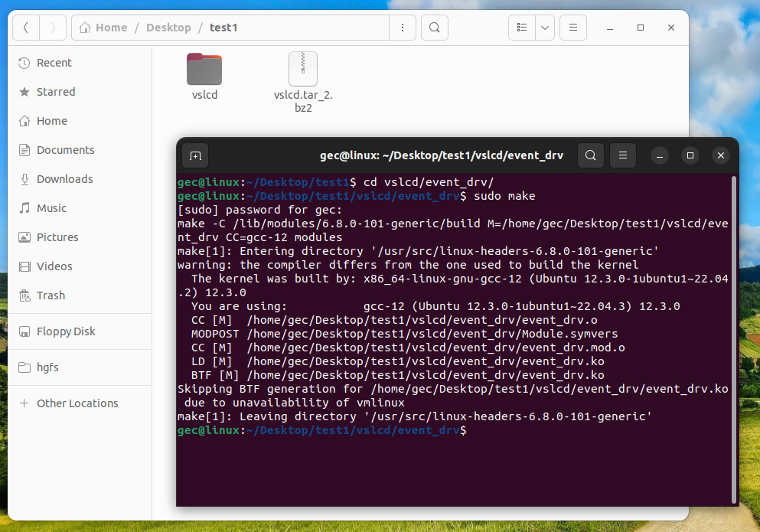Open search in the terminal window
Screen dimensions: 760x532
(x=590, y=155)
